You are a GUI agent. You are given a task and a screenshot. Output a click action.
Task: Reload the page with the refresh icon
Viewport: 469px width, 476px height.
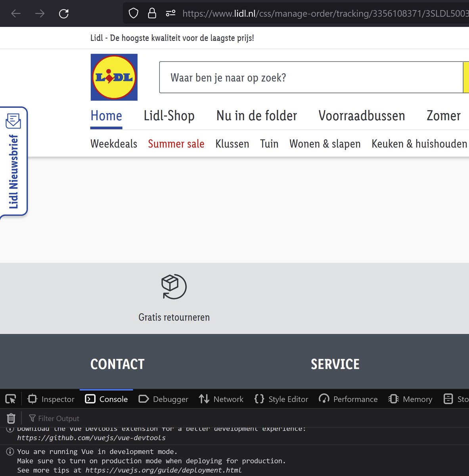point(64,14)
